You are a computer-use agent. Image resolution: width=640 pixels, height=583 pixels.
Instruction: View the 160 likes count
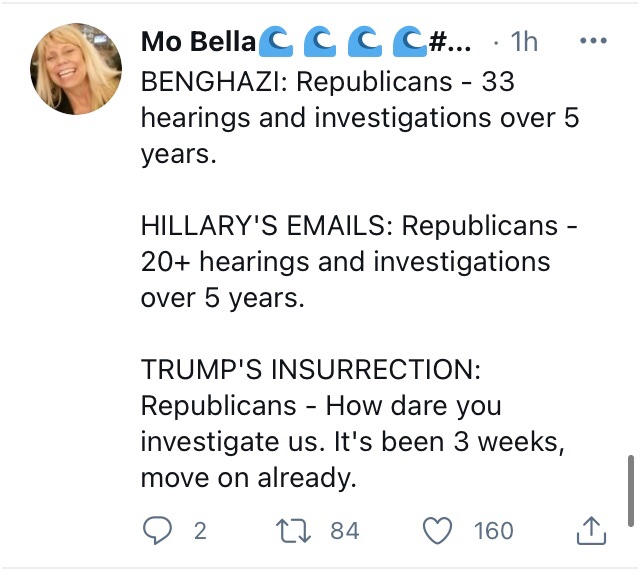(493, 531)
